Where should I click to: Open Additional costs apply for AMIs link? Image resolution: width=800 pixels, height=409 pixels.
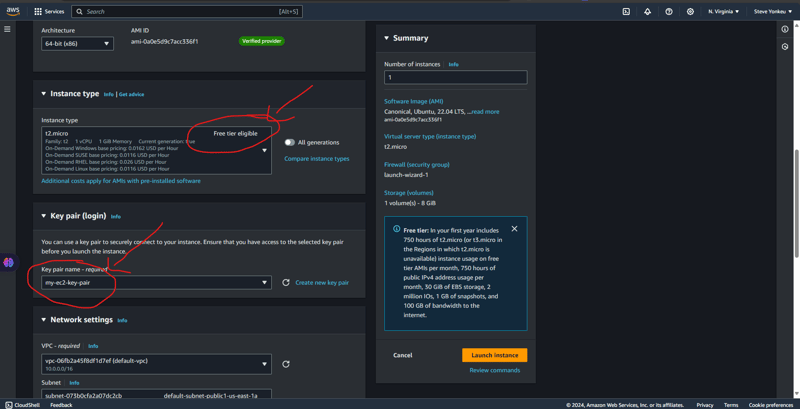pos(121,181)
